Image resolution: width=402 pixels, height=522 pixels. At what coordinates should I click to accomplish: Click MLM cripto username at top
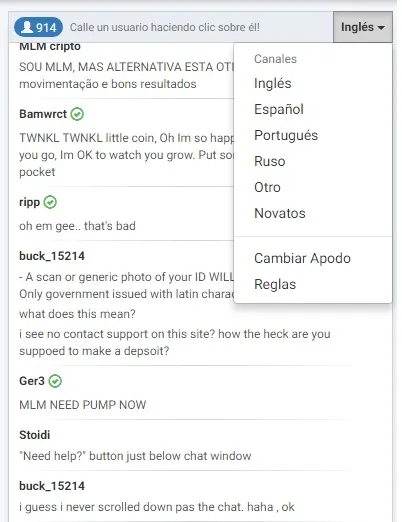[50, 46]
